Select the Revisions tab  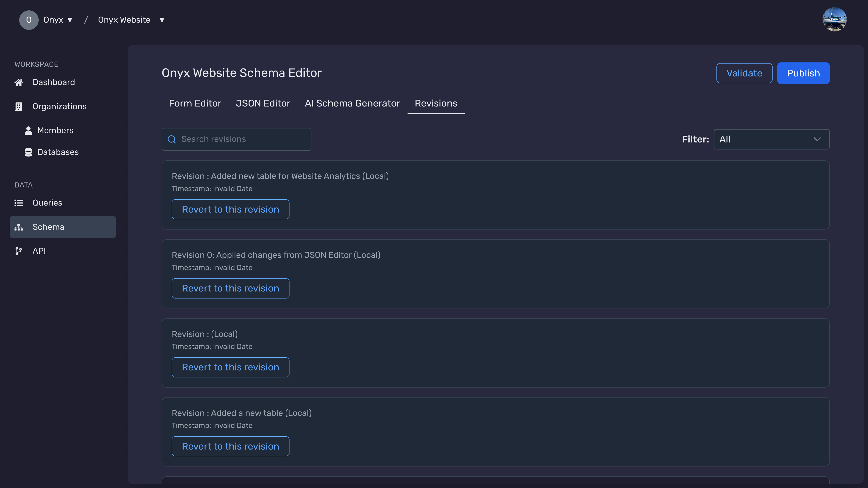coord(436,104)
